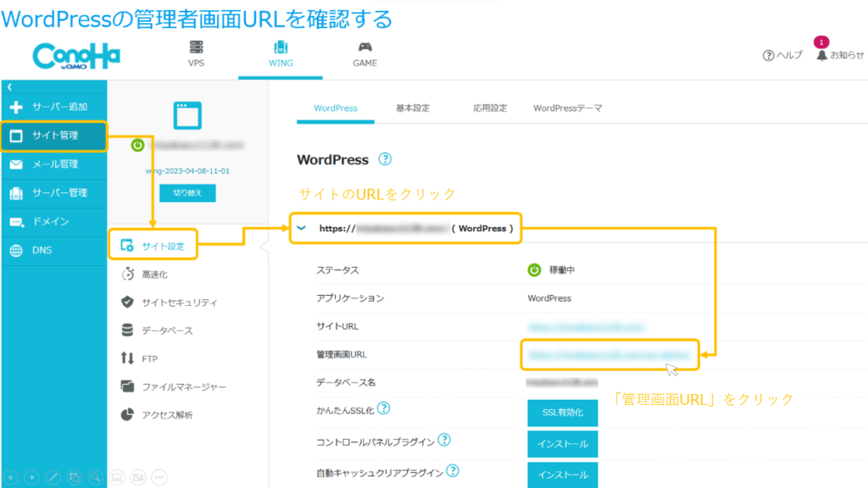
Task: Go to previous slide in slideshow controls
Action: [10, 477]
